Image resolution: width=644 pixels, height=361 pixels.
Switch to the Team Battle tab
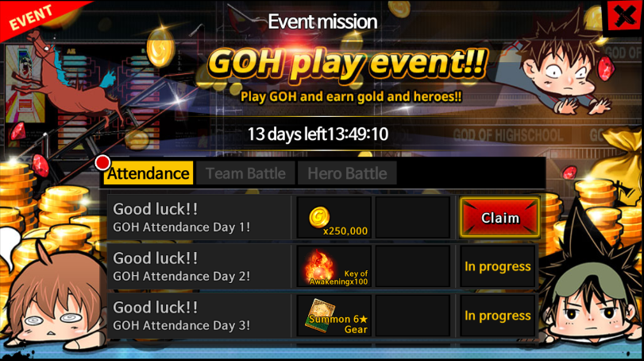click(245, 173)
